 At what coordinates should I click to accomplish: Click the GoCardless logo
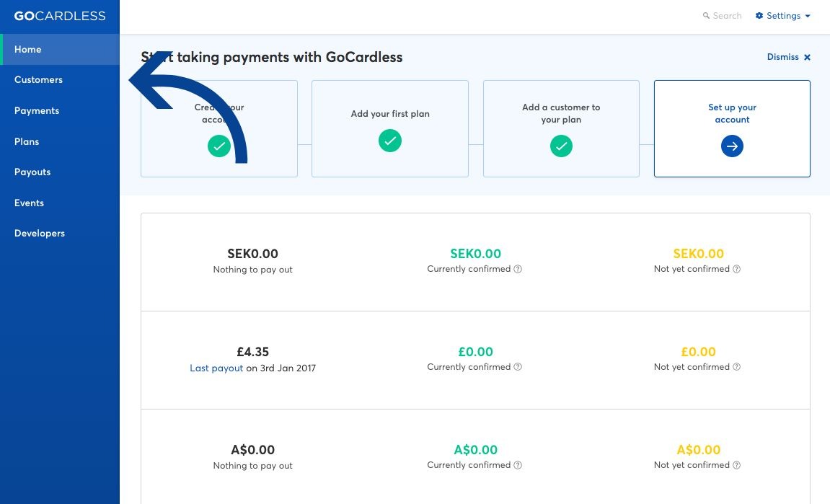[60, 16]
